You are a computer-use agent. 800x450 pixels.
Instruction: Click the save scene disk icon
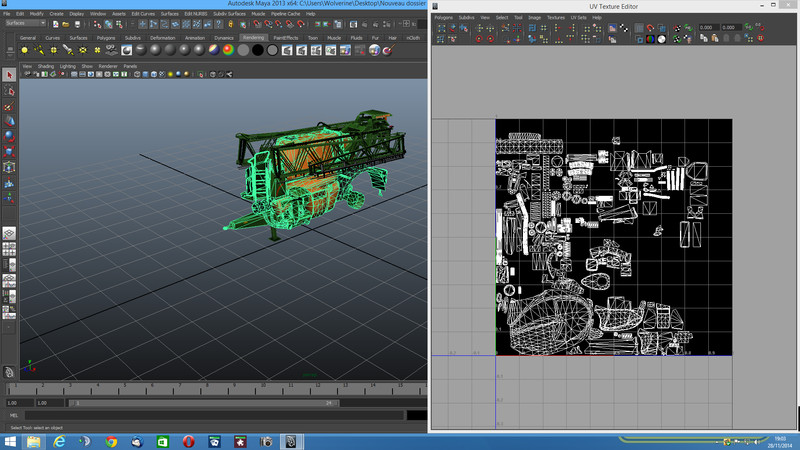pyautogui.click(x=76, y=23)
